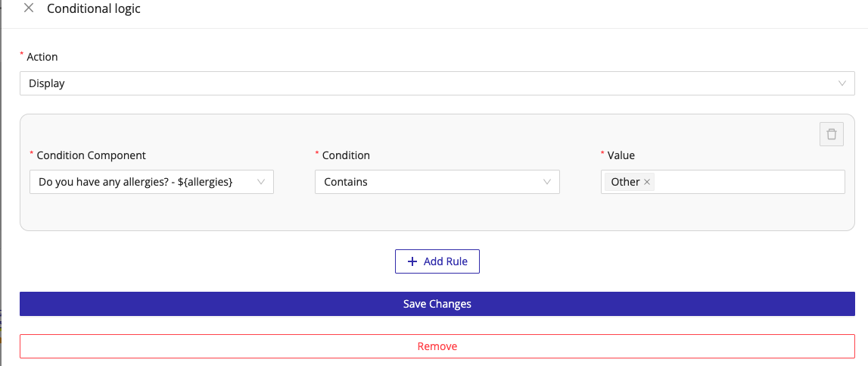Click the Value field label
Screen dimensions: 868x366
click(x=621, y=155)
